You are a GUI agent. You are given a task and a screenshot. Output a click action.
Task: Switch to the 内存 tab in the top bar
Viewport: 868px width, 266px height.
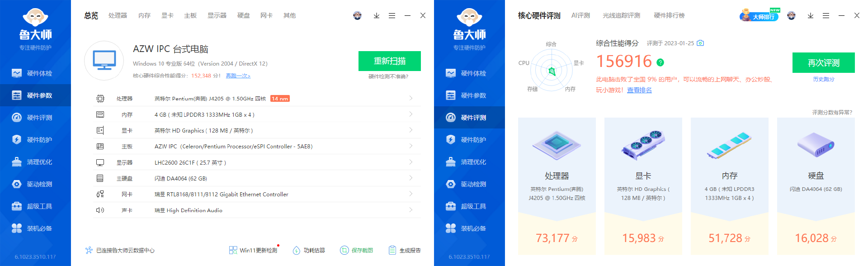[x=145, y=15]
